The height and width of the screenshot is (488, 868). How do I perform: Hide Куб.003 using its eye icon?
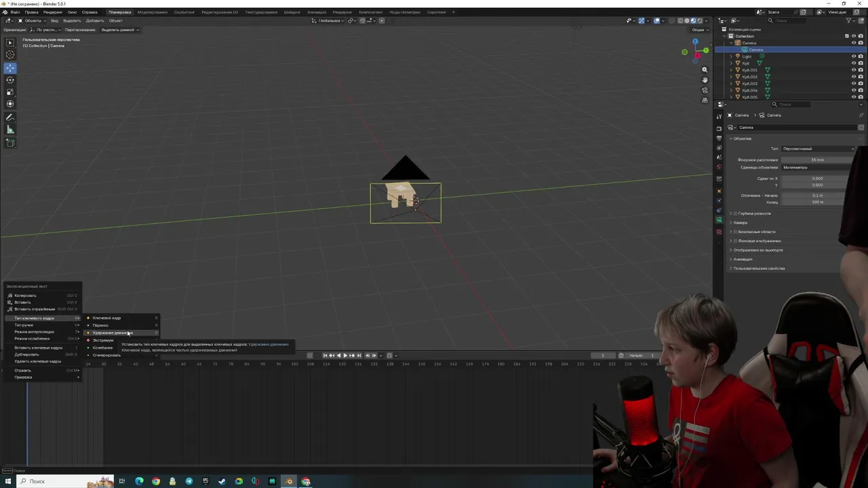coord(854,83)
